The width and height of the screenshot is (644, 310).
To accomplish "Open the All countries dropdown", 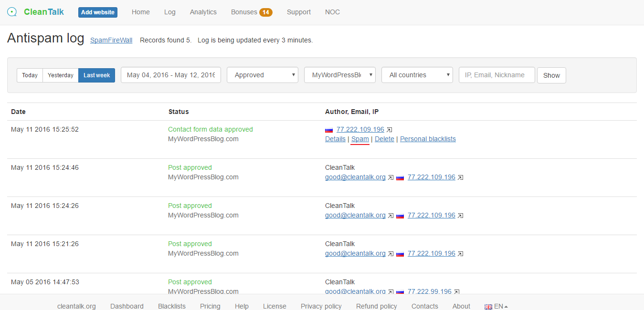I will click(x=417, y=75).
